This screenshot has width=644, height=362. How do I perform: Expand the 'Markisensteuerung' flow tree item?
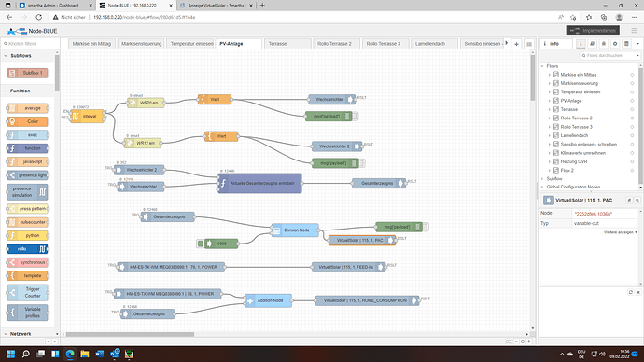pos(550,83)
